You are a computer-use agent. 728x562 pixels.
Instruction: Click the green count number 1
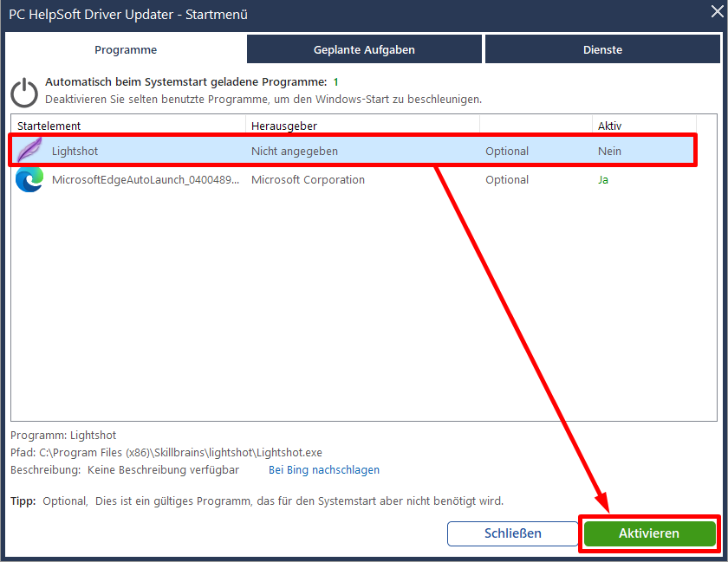click(335, 82)
